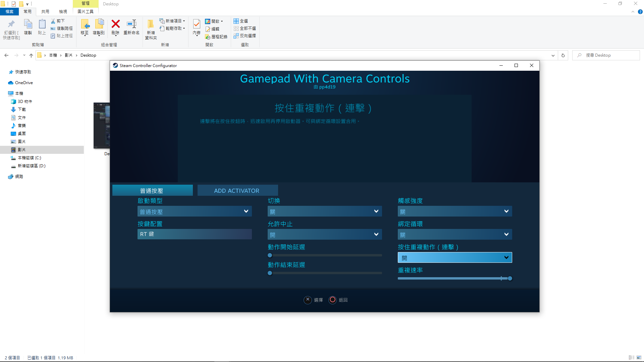Open the 綁定循環 dropdown
This screenshot has height=362, width=644.
(455, 234)
